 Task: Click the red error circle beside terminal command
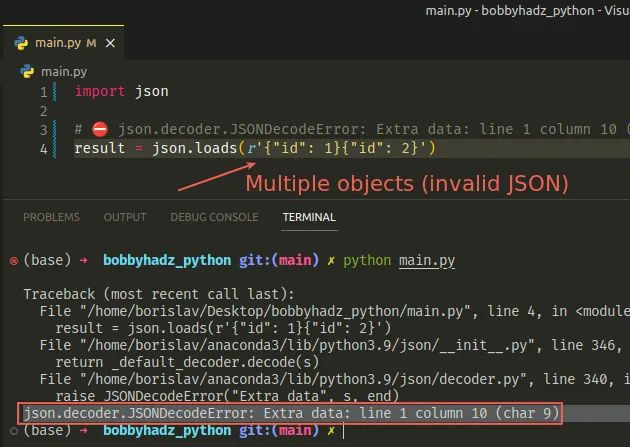coord(14,261)
